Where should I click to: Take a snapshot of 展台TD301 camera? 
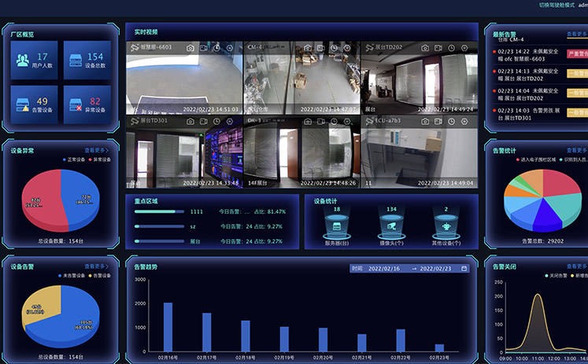click(x=190, y=121)
